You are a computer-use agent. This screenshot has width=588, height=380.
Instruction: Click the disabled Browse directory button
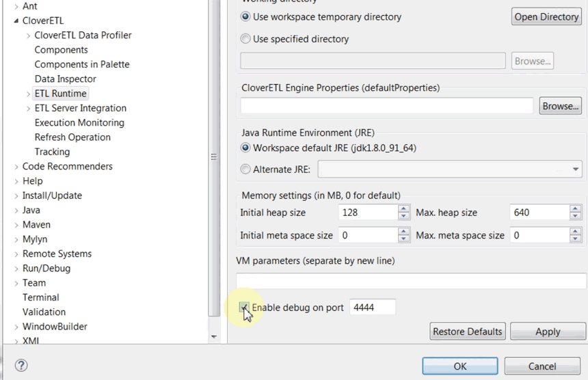[x=533, y=61]
